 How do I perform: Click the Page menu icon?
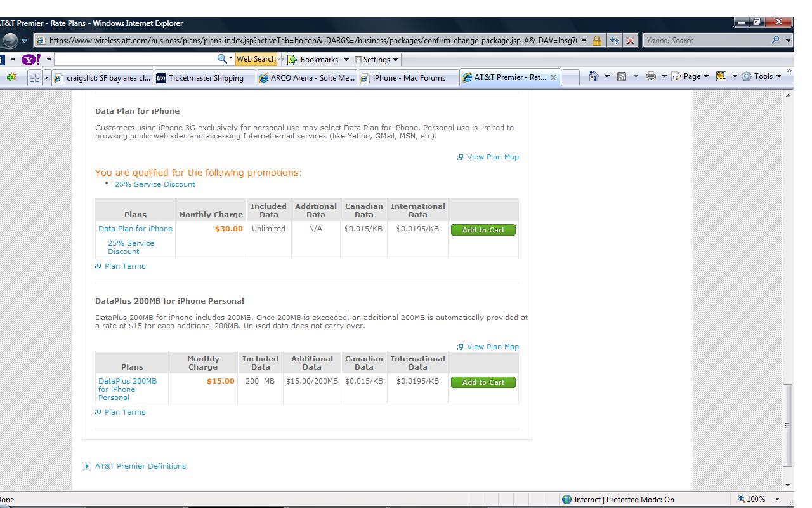(x=676, y=76)
